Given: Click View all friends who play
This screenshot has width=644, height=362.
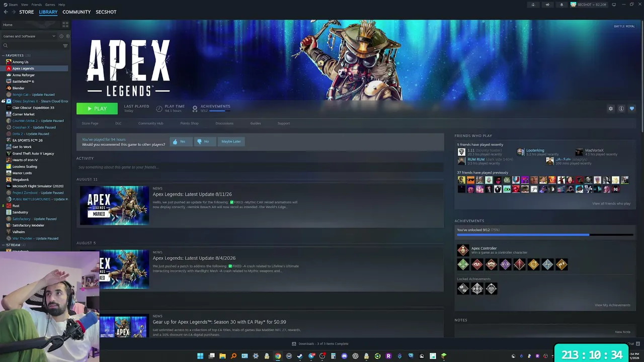Looking at the screenshot, I should (x=611, y=204).
